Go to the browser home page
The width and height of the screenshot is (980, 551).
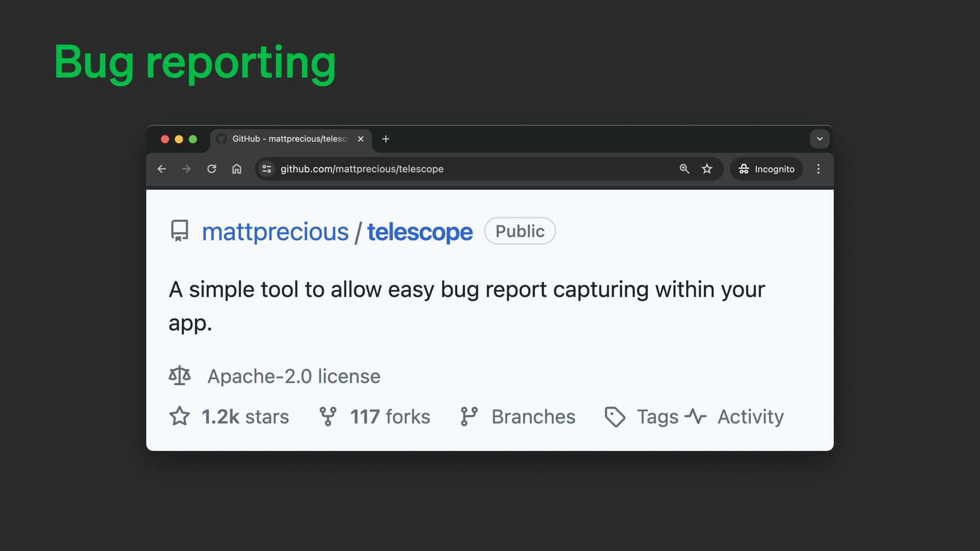pyautogui.click(x=236, y=169)
